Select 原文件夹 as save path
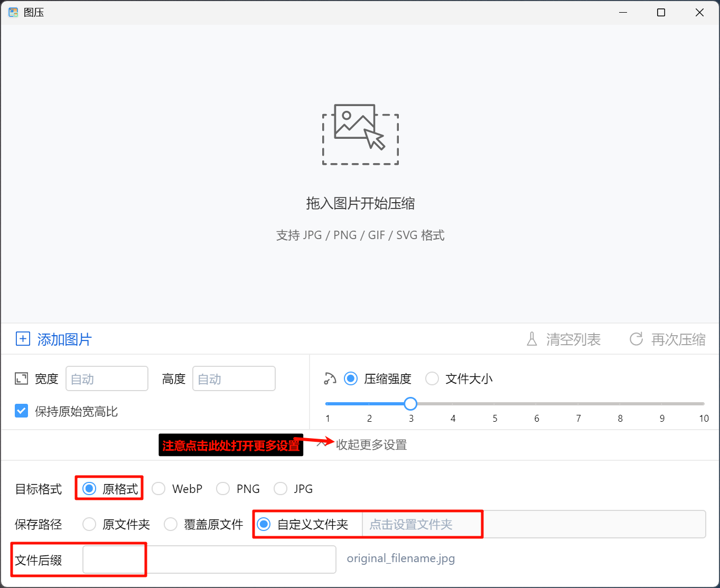Screen dimensions: 720x588 [x=89, y=524]
